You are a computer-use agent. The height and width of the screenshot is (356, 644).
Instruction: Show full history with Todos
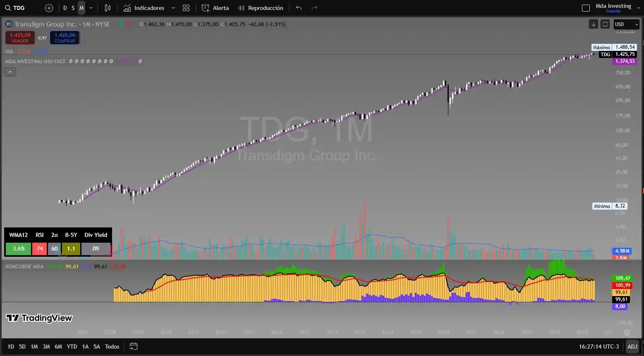pos(112,346)
